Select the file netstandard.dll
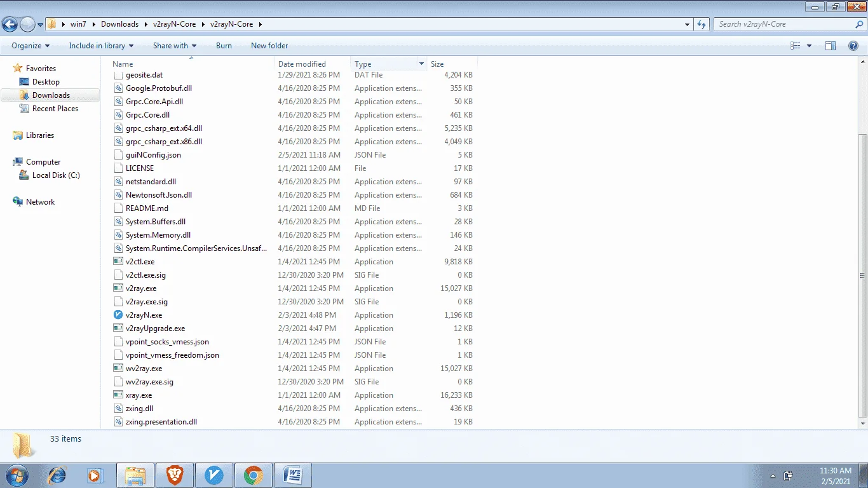Image resolution: width=868 pixels, height=488 pixels. point(151,182)
